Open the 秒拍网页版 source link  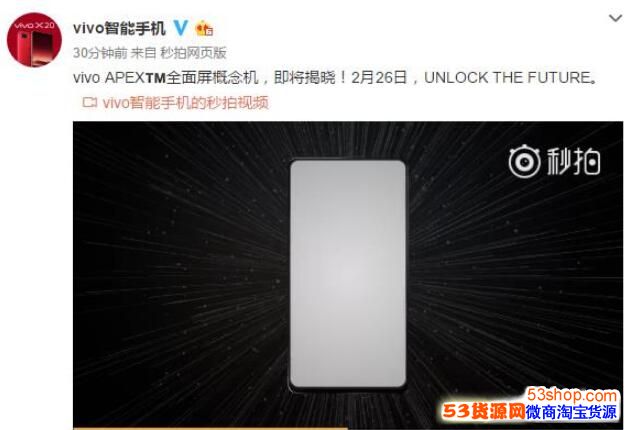point(193,53)
